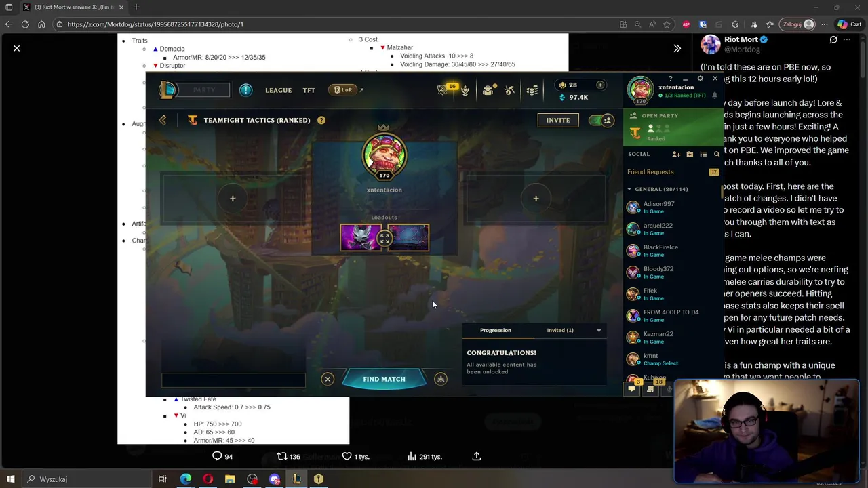Open the Collection backpack icon
This screenshot has width=868, height=488.
(488, 90)
